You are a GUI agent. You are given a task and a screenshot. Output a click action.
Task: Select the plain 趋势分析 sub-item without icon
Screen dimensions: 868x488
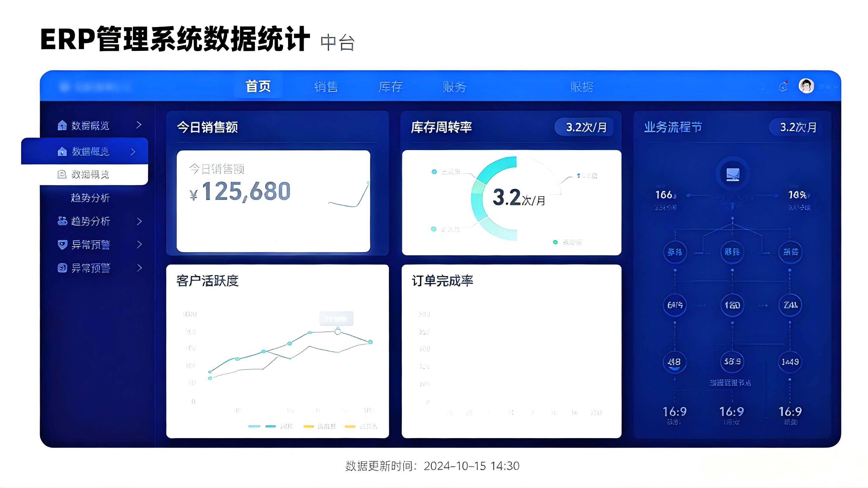(x=90, y=197)
